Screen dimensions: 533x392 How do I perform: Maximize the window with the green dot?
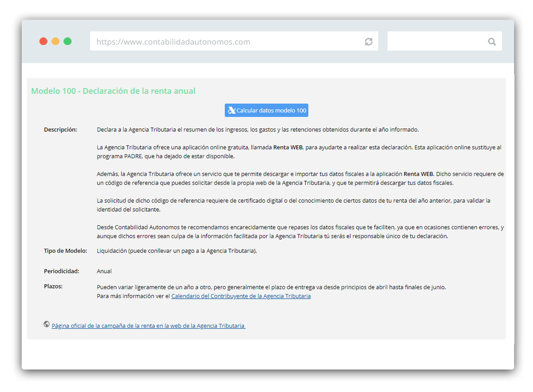68,41
